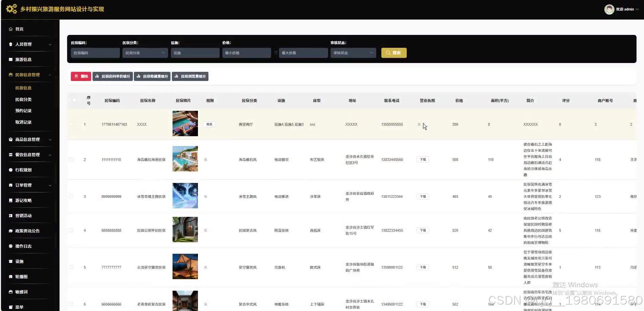Expand the 商品信息管理 menu chevron
Image resolution: width=644 pixels, height=311 pixels.
tap(50, 140)
